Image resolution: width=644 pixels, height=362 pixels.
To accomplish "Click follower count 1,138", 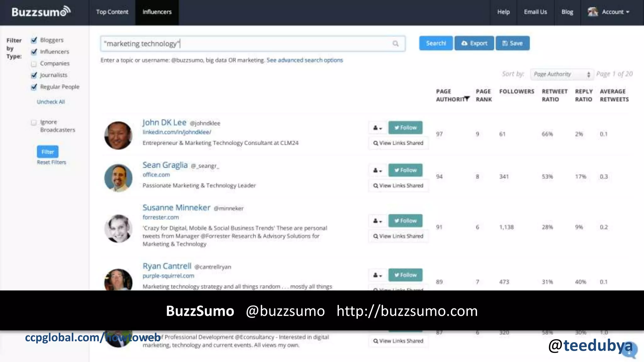I will (x=506, y=227).
